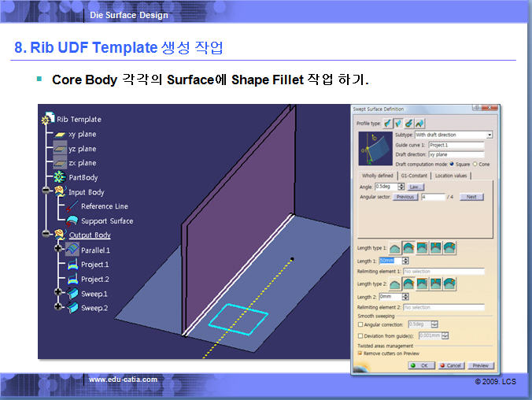The image size is (532, 400).
Task: Select the xy plane icon in tree
Action: (60, 135)
